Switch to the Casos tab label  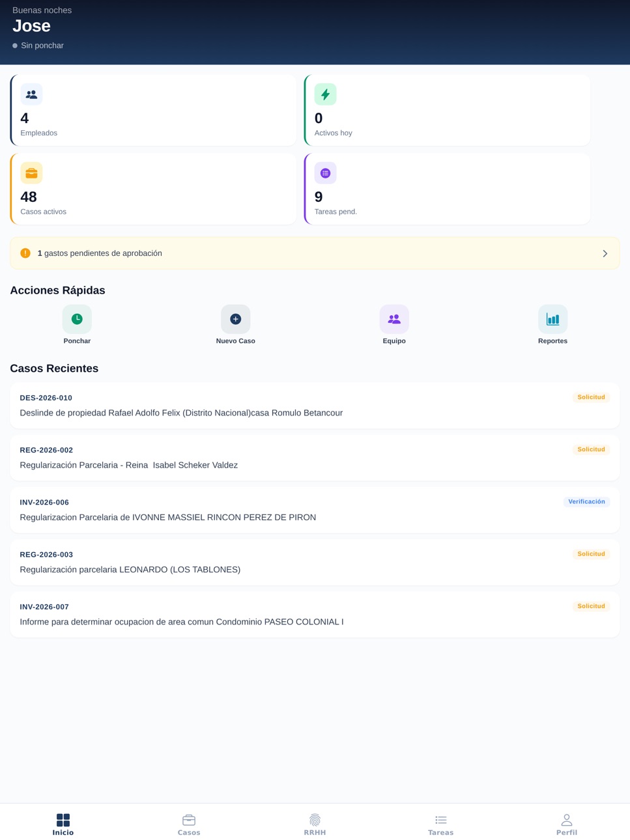pos(189,832)
